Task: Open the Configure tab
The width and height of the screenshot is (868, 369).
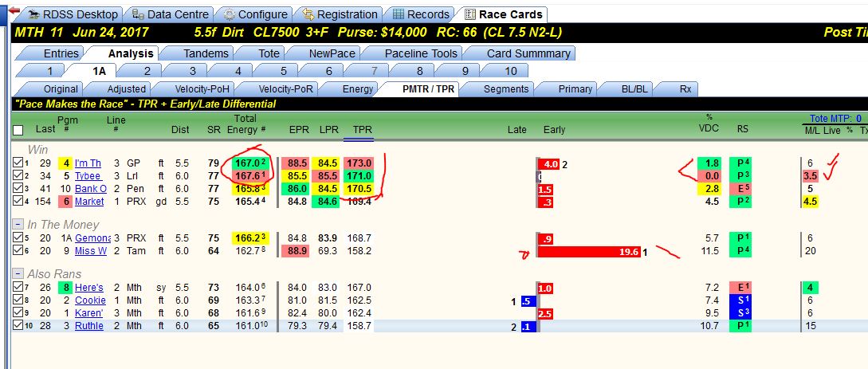Action: [x=255, y=14]
